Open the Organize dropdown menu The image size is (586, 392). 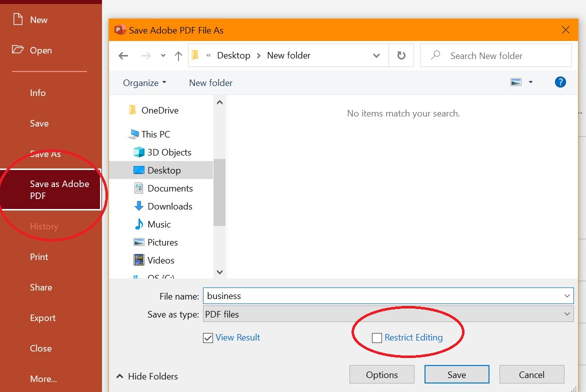pyautogui.click(x=144, y=82)
